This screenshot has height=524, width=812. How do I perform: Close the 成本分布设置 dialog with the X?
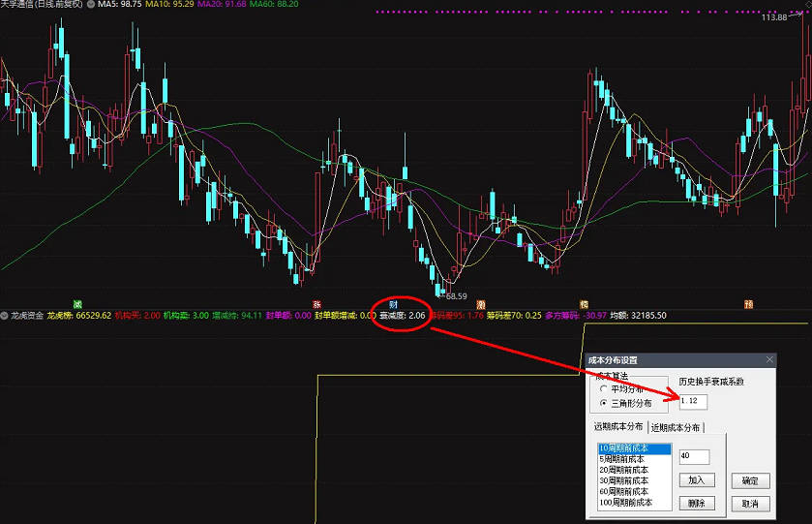tap(769, 359)
